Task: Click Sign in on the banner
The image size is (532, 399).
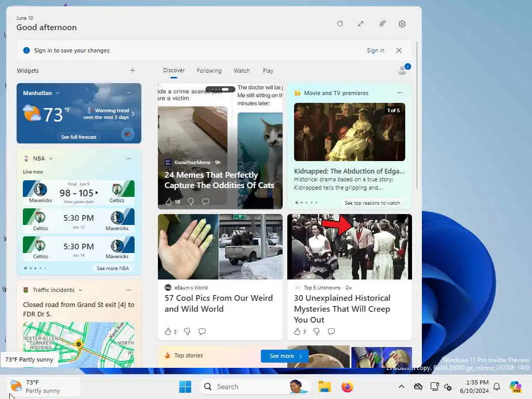Action: coord(375,50)
